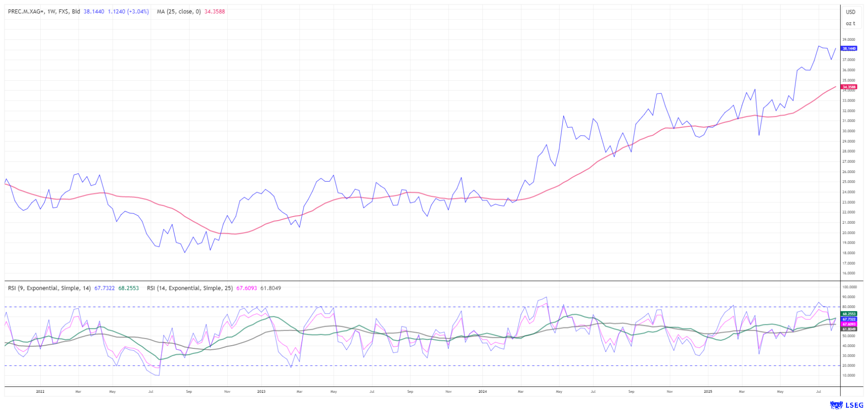868x410 pixels.
Task: Click the blue 67.7322 RSI axis tag
Action: [849, 319]
